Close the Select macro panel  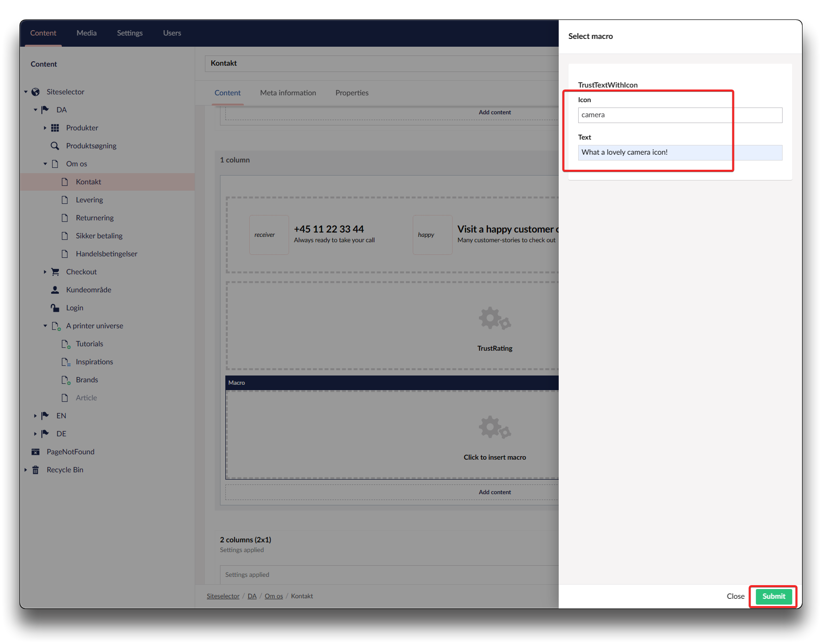[735, 596]
